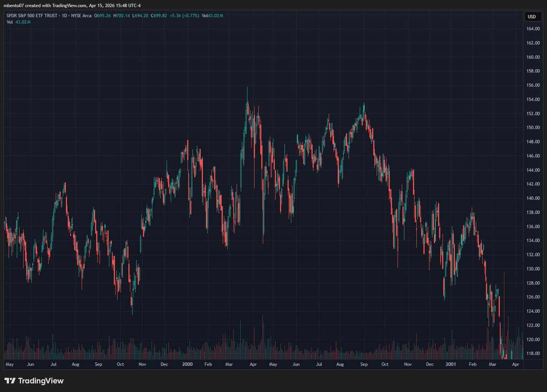Click the 124.00 price axis label

(533, 311)
